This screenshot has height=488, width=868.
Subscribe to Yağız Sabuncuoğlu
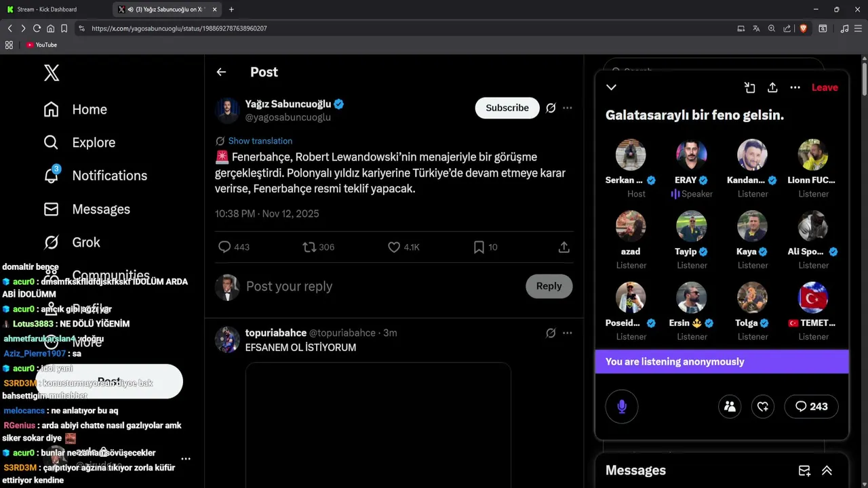(x=507, y=108)
